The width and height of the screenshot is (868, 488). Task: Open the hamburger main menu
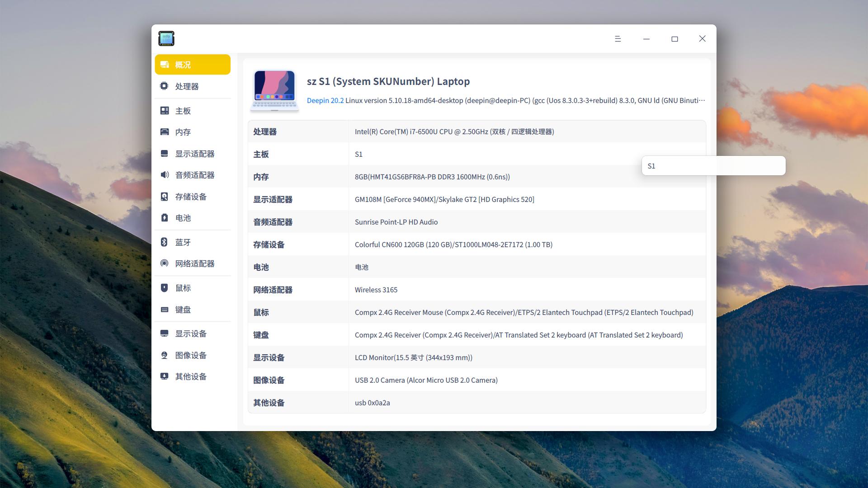(618, 39)
